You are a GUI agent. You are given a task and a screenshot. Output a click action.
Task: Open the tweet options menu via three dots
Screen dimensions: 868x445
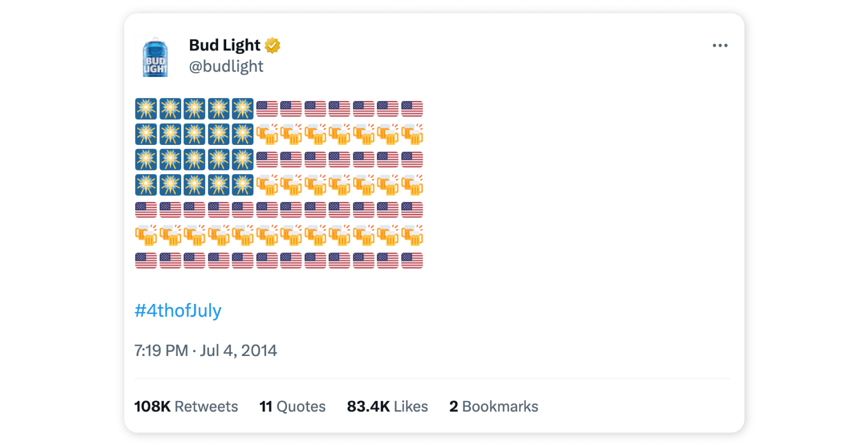(x=720, y=45)
